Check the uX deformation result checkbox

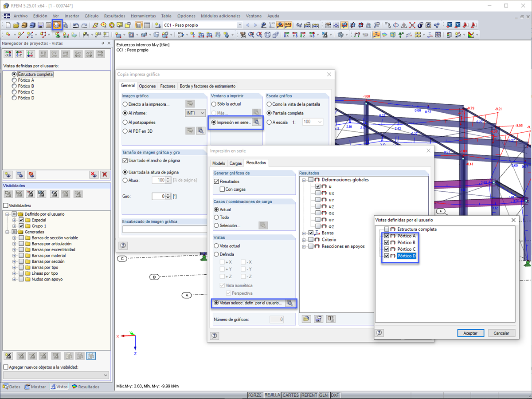pyautogui.click(x=318, y=193)
